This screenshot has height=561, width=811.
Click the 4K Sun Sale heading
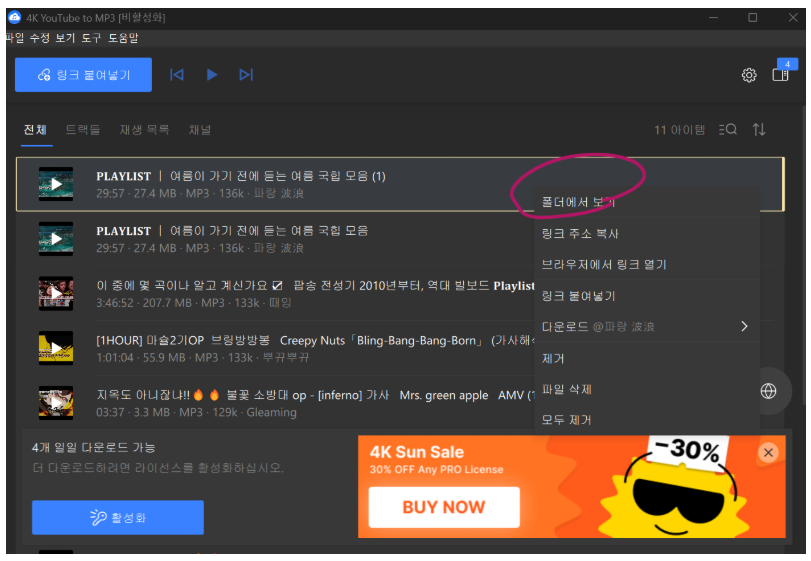[417, 452]
